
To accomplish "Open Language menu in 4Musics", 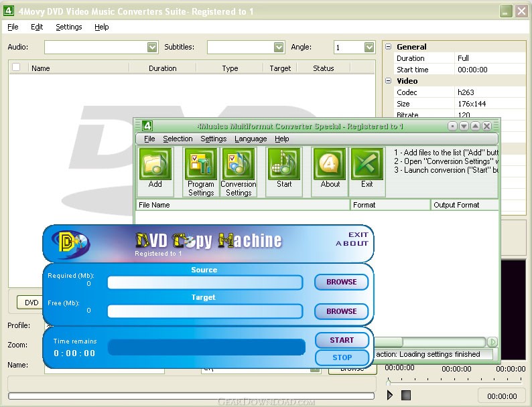I will (x=251, y=139).
